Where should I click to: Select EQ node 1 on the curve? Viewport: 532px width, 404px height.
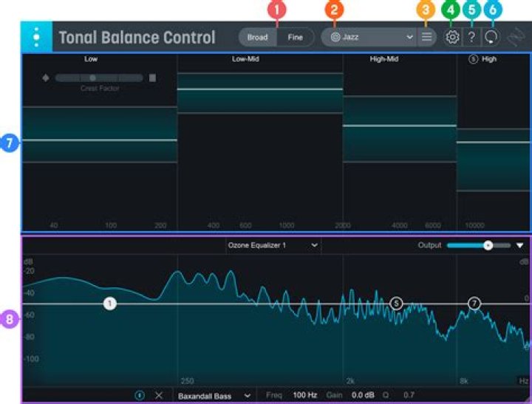[x=110, y=304]
